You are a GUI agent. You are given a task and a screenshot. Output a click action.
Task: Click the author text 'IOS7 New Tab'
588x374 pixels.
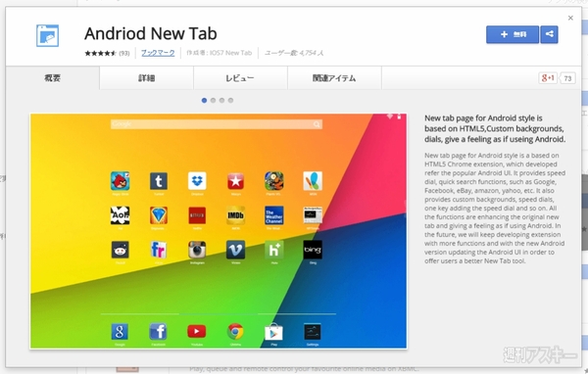[230, 53]
